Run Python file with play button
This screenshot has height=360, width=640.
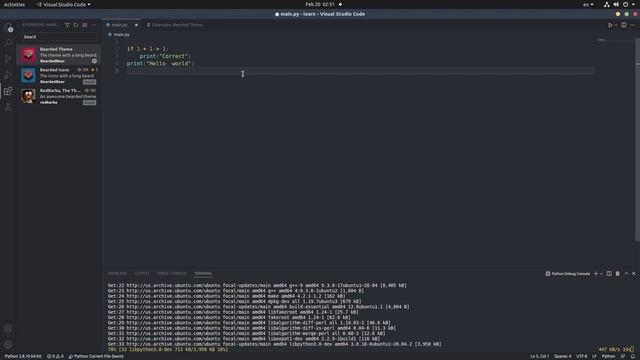tap(611, 25)
